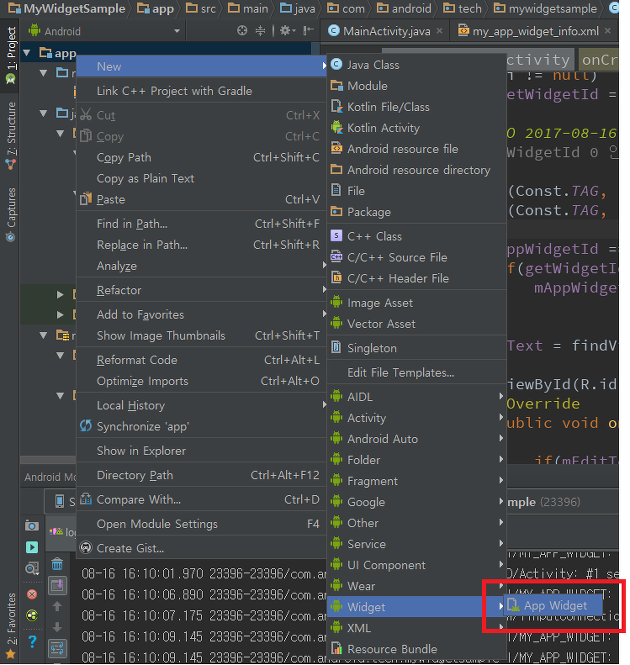Click the C++ Class icon

coord(336,236)
